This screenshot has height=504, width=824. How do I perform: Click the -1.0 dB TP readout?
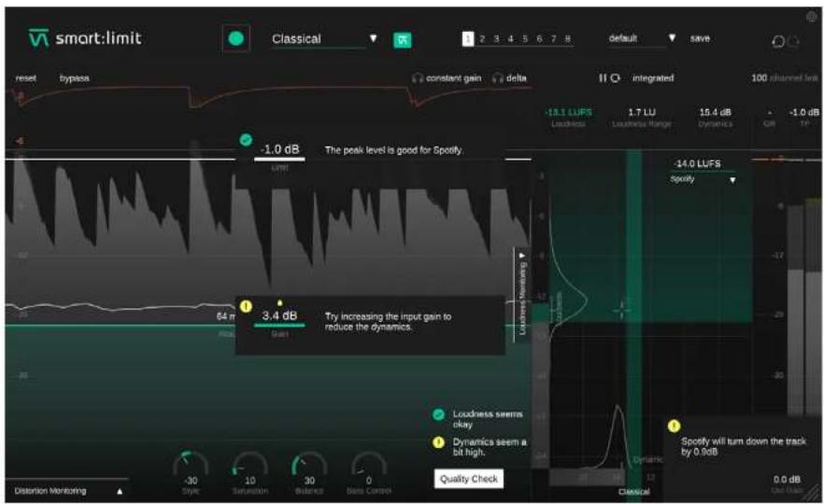click(x=803, y=112)
